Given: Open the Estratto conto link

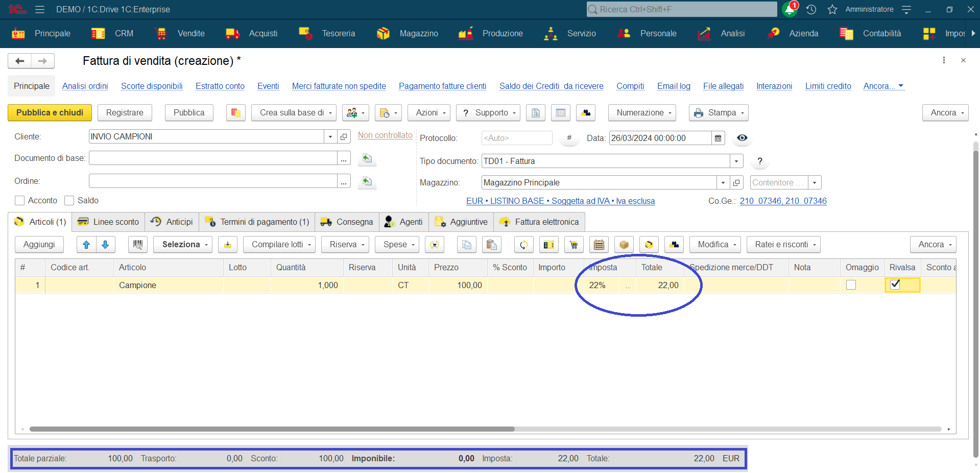Looking at the screenshot, I should 220,86.
